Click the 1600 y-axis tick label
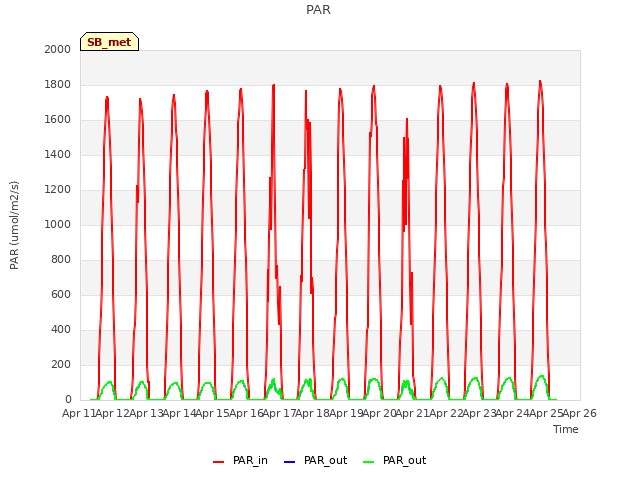Image resolution: width=640 pixels, height=480 pixels. (x=58, y=120)
